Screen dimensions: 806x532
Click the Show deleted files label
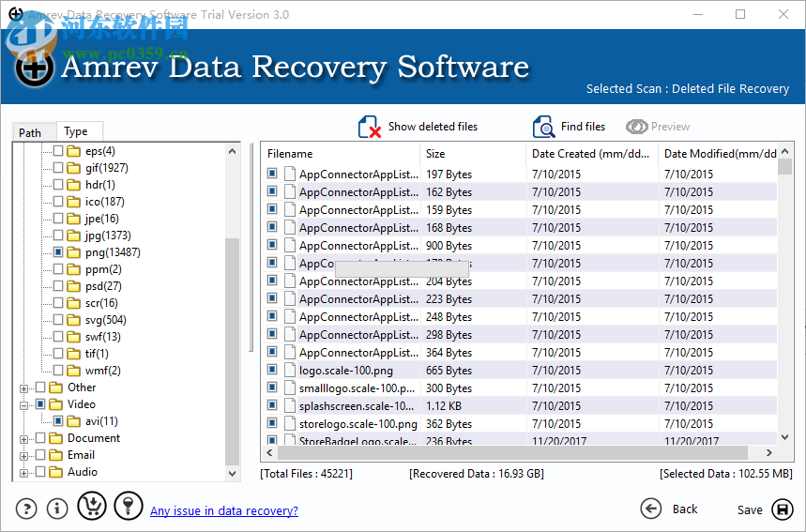433,127
